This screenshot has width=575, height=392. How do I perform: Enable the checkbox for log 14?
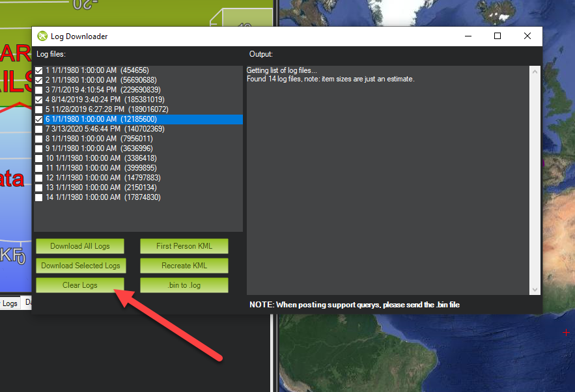pos(38,197)
